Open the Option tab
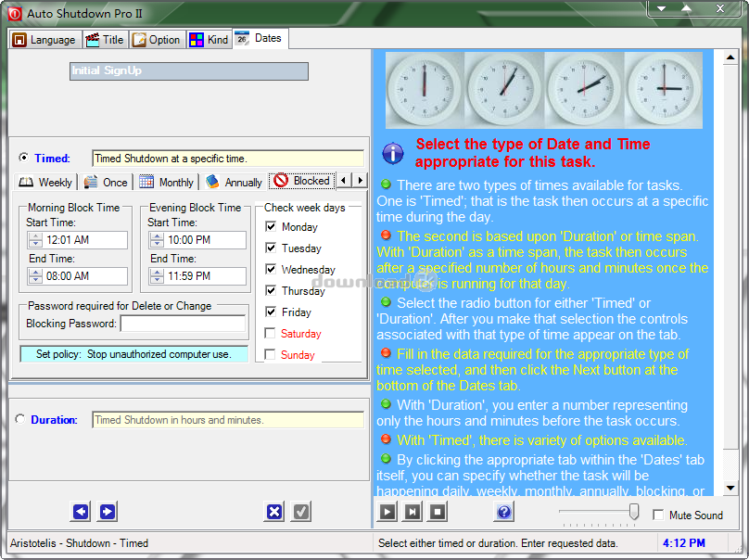Image resolution: width=749 pixels, height=560 pixels. pyautogui.click(x=158, y=40)
